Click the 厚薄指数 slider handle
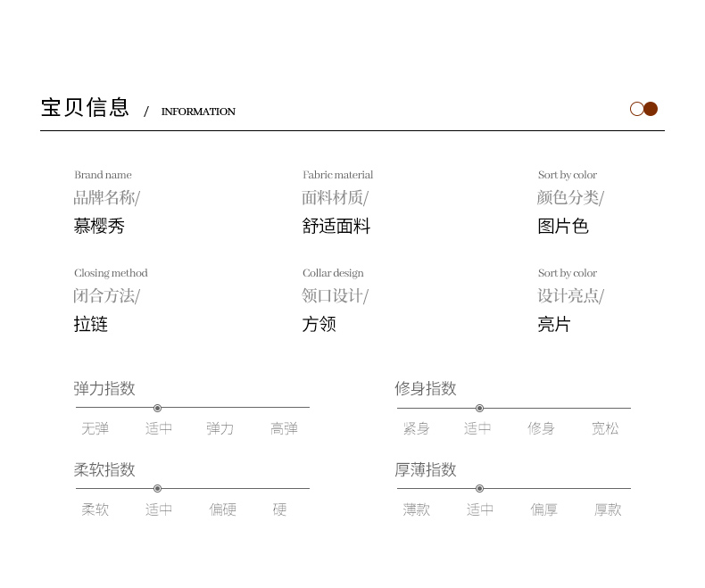Viewport: 705px width, 588px height. [x=479, y=488]
